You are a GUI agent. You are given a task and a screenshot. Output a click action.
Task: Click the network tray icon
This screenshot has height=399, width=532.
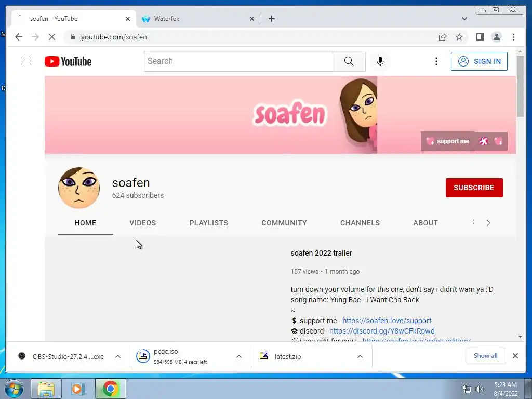(x=467, y=389)
